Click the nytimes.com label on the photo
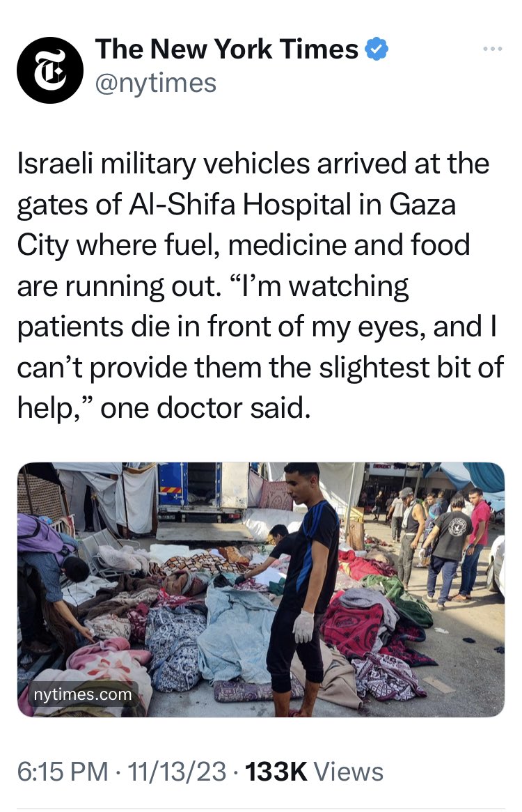 coord(83,694)
